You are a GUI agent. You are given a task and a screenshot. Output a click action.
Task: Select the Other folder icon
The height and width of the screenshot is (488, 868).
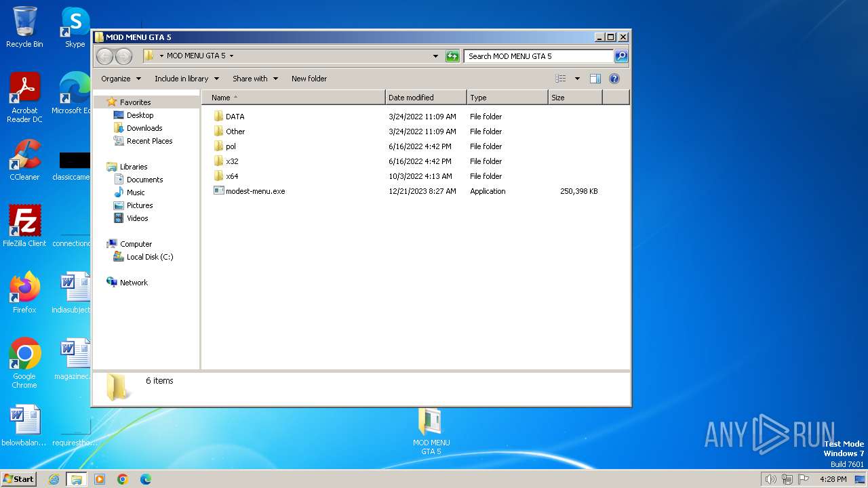[218, 131]
